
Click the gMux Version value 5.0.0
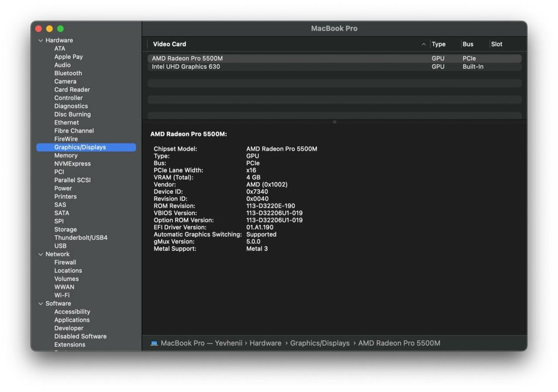tap(253, 241)
